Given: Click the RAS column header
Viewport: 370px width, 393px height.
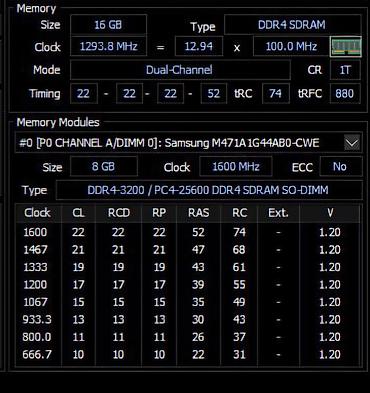Looking at the screenshot, I should point(199,213).
